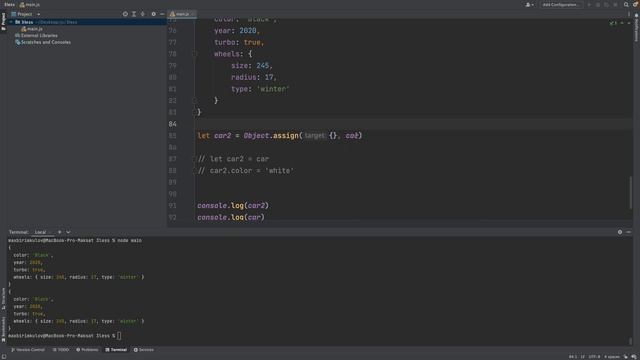Screen dimensions: 640x360
Task: Open the Services tool window
Action: click(144, 350)
